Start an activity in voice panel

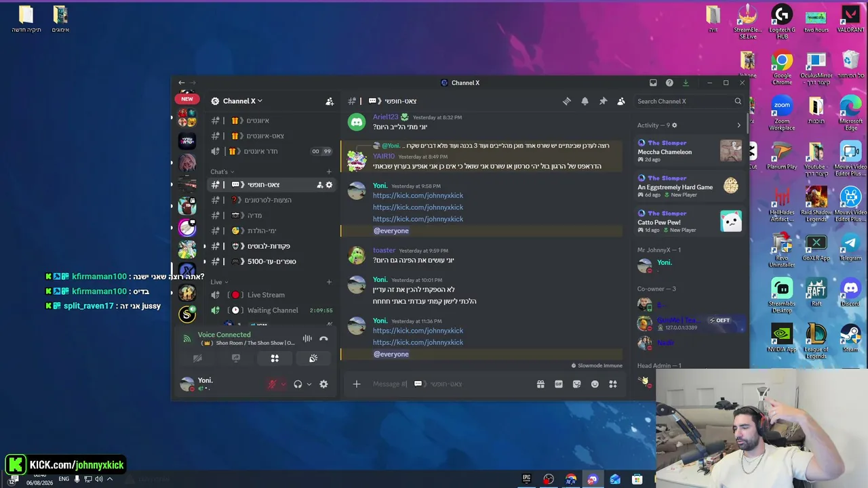[x=275, y=358]
